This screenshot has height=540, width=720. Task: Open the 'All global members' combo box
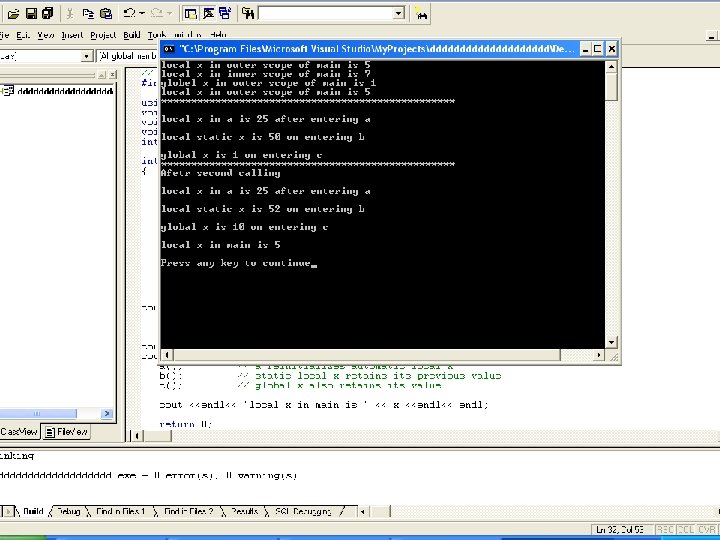127,56
